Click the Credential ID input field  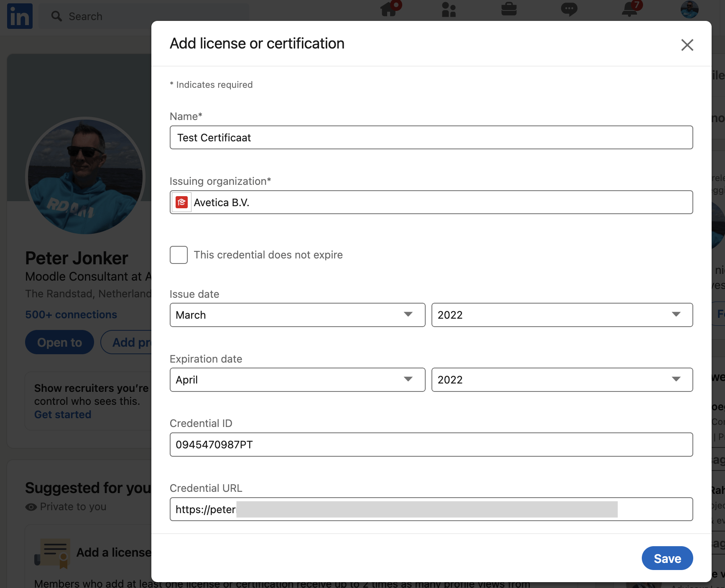tap(431, 445)
